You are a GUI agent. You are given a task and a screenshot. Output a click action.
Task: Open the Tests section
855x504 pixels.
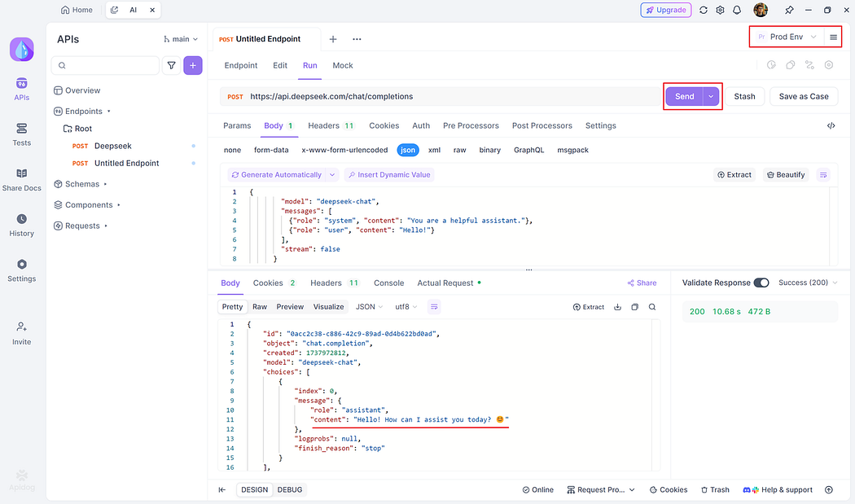pyautogui.click(x=21, y=134)
